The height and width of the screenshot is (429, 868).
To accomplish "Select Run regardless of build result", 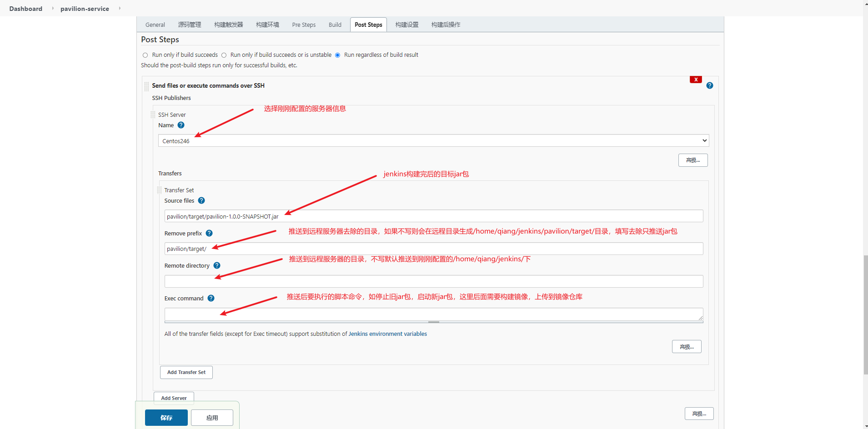I will 337,55.
